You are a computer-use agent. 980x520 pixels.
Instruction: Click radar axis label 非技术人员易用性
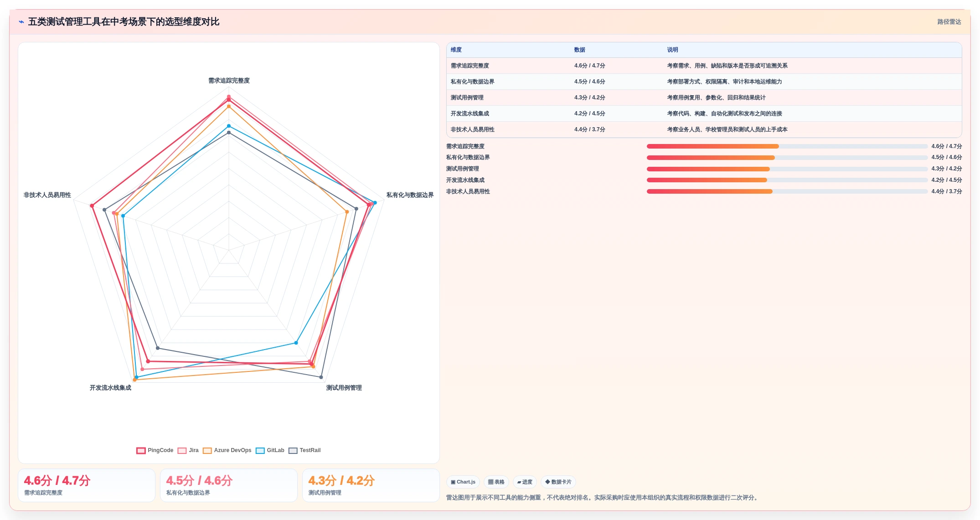47,195
